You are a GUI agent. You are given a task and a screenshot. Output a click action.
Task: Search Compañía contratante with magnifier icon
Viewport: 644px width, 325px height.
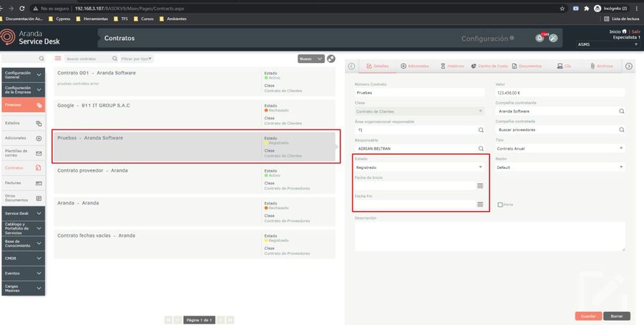click(621, 111)
